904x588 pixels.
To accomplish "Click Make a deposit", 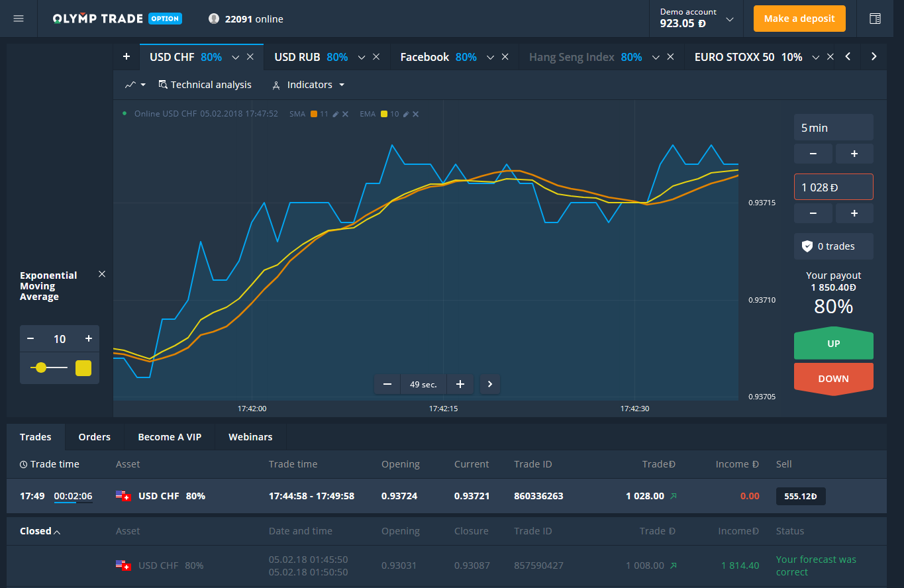I will (799, 19).
